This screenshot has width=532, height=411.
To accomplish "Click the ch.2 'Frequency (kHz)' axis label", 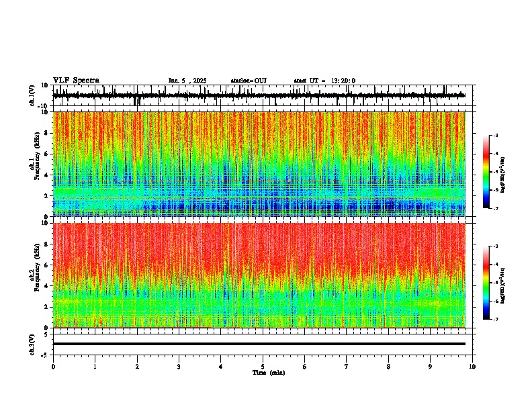I will [x=38, y=267].
